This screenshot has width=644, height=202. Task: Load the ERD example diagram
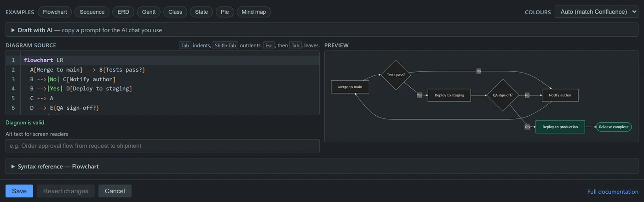123,12
